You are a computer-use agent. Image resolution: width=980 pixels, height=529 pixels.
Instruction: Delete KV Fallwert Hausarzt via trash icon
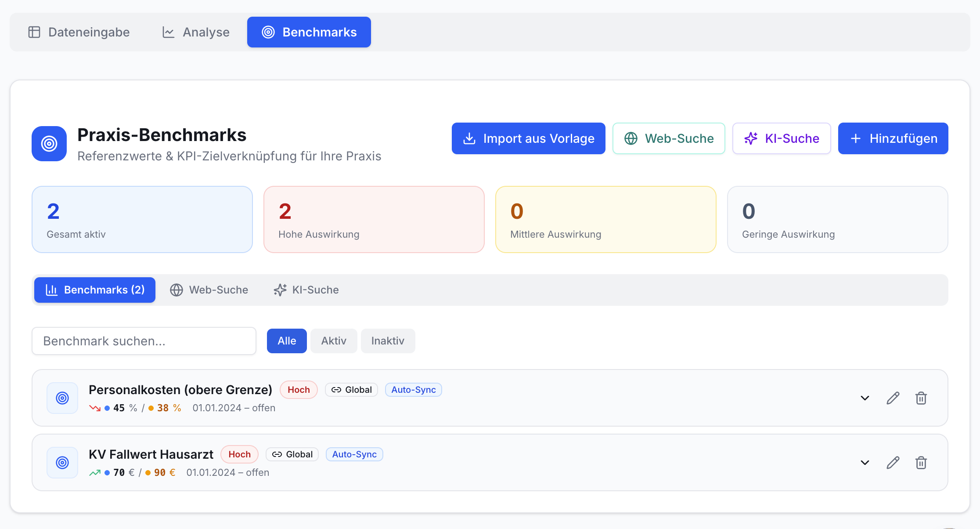point(921,463)
